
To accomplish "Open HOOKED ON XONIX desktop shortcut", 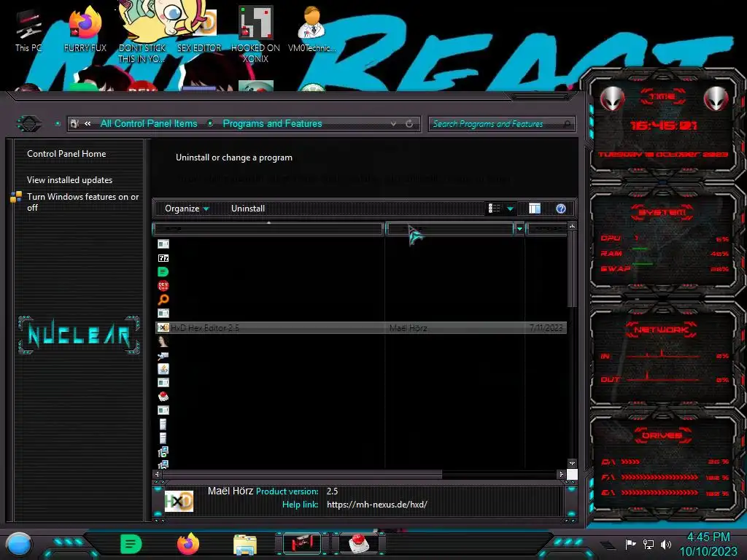I will point(255,34).
